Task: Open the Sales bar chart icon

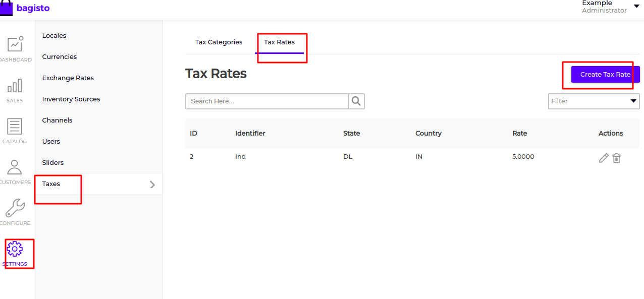Action: pyautogui.click(x=15, y=86)
